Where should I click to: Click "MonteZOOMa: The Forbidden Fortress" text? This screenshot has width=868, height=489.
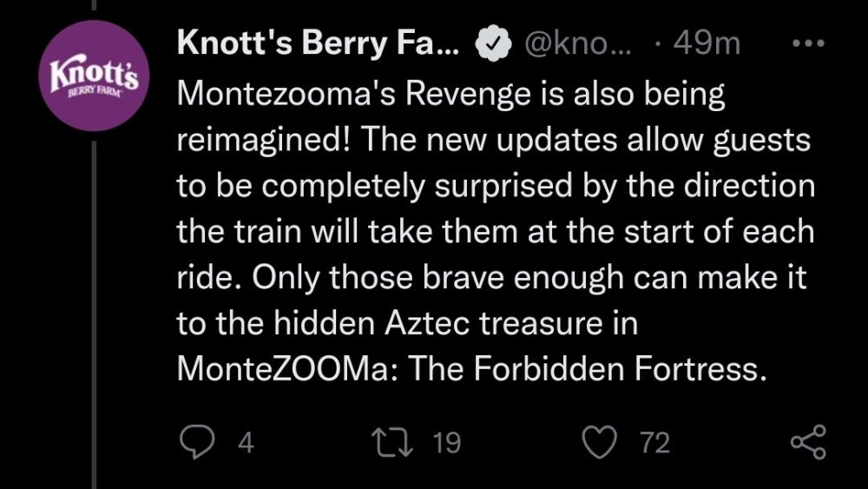click(471, 369)
